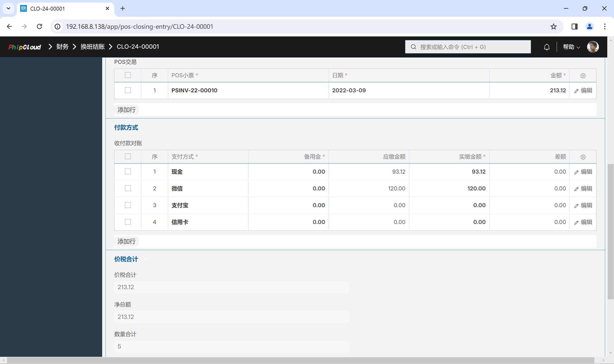Click the POS小票 column header
This screenshot has width=614, height=364.
[x=248, y=75]
